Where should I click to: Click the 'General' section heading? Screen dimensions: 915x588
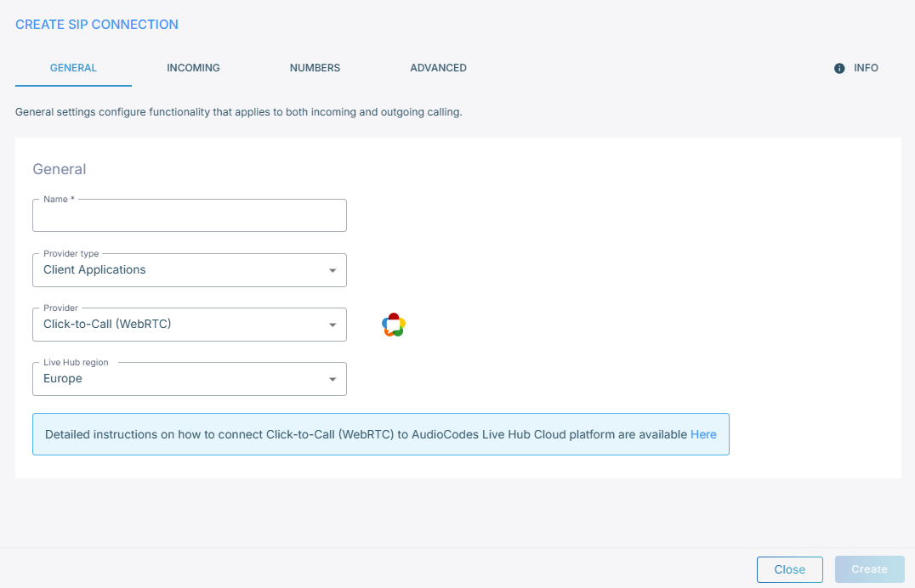(x=60, y=169)
